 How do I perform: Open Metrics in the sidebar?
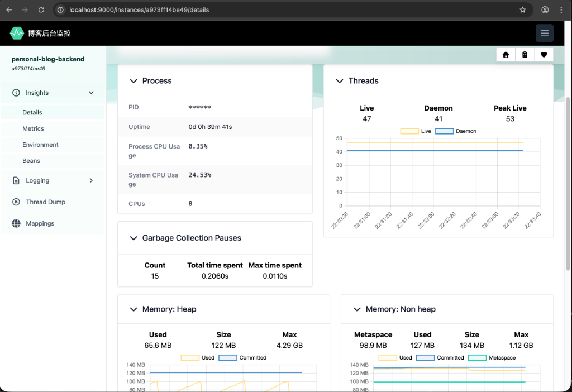(33, 129)
